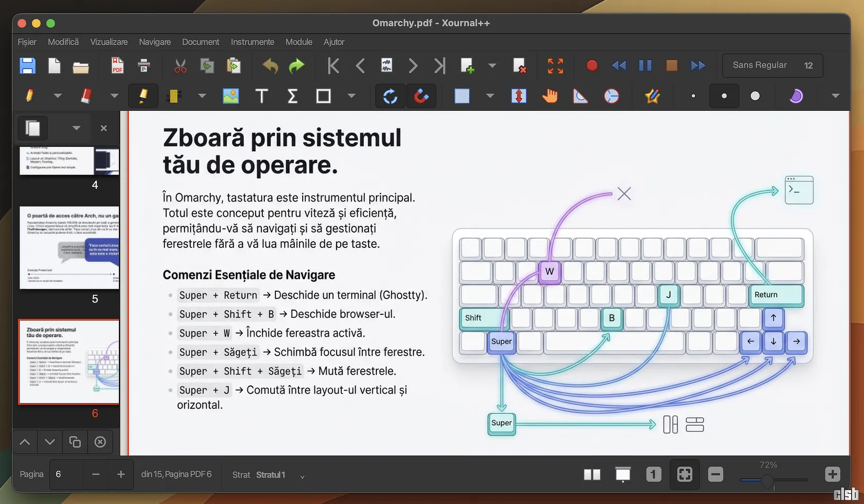
Task: Click the zoom level slider
Action: click(x=773, y=480)
